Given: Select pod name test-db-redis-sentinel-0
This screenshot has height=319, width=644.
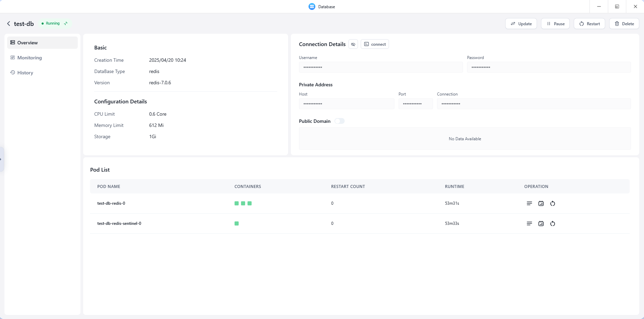Looking at the screenshot, I should coord(119,223).
